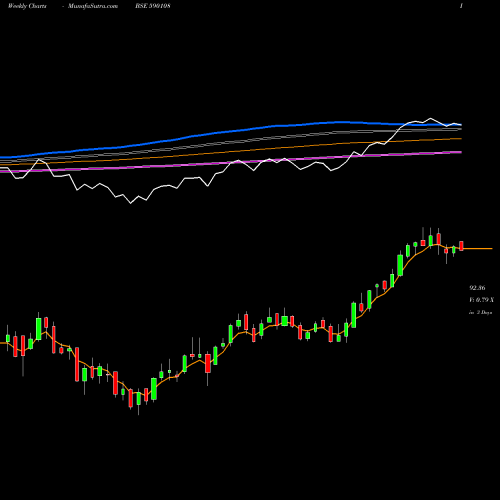This screenshot has height=500, width=500.
Task: Click the 92.86 price value
Action: coord(477,288)
